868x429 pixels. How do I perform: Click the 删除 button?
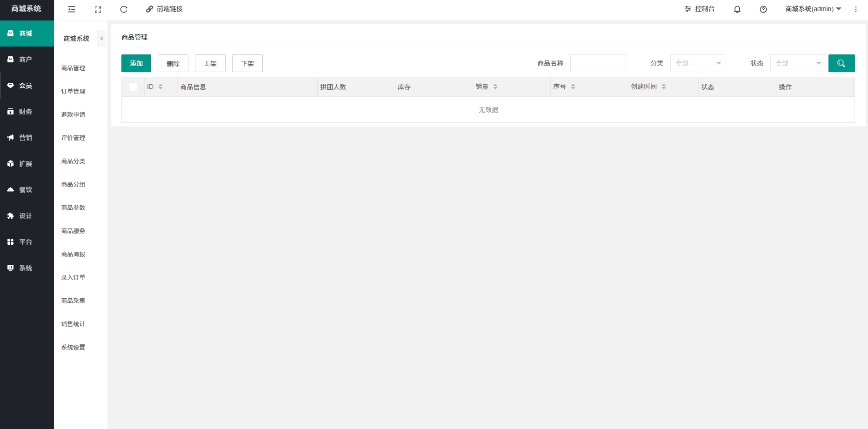173,63
